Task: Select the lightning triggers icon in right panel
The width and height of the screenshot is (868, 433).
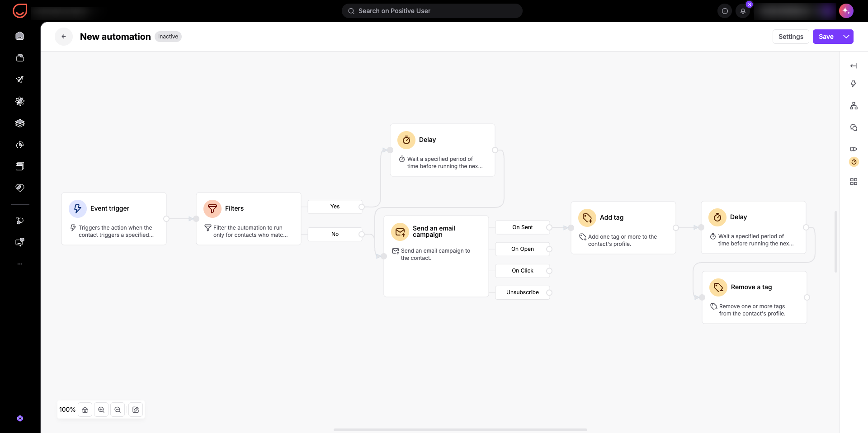Action: 854,84
